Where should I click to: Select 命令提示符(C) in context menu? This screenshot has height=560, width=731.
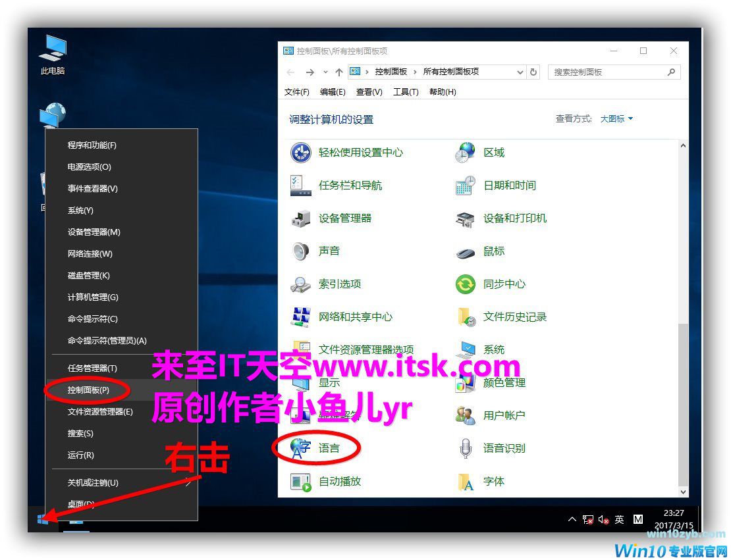click(121, 319)
